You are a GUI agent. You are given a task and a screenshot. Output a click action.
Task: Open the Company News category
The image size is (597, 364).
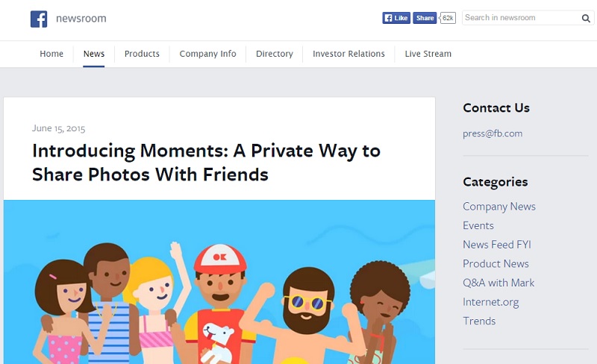[499, 207]
